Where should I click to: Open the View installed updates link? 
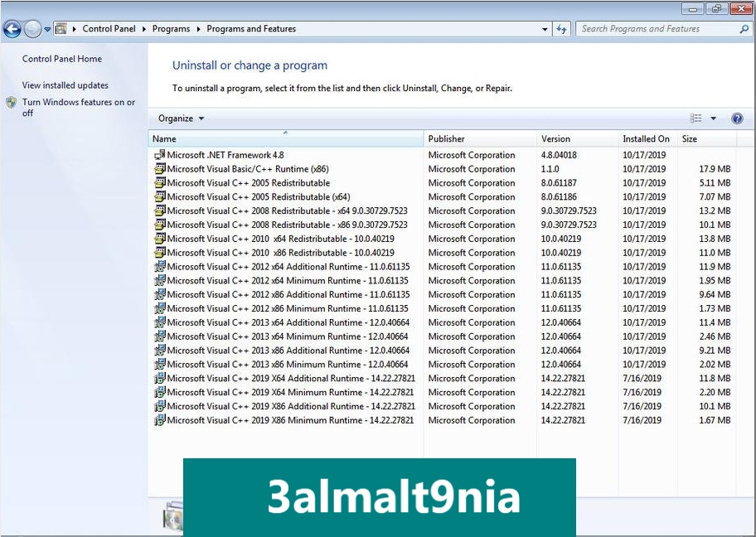(x=65, y=85)
